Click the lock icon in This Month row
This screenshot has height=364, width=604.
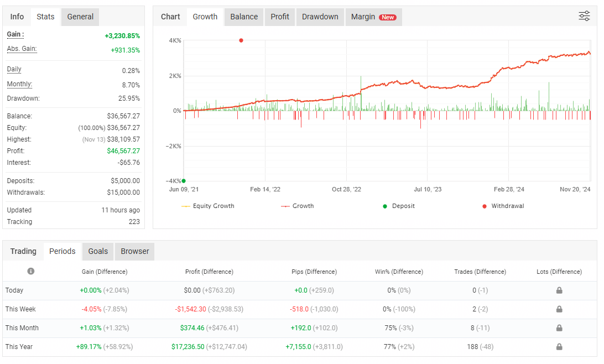(559, 328)
